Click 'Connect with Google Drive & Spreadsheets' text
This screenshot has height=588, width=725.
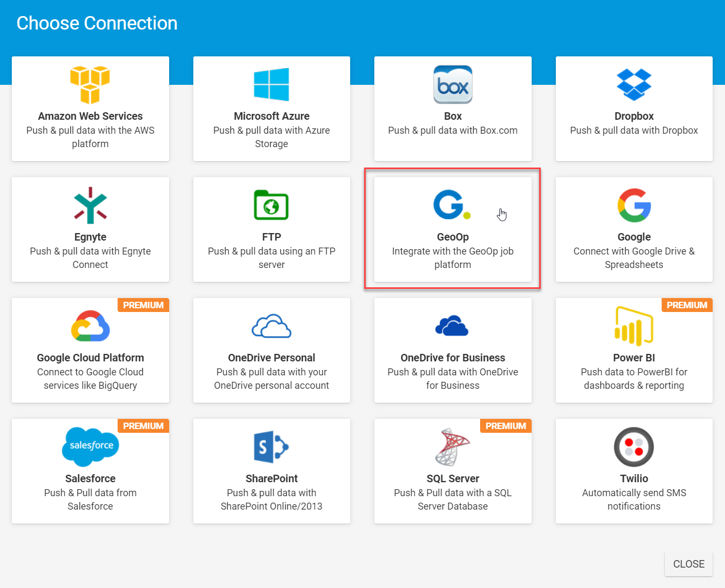[634, 258]
